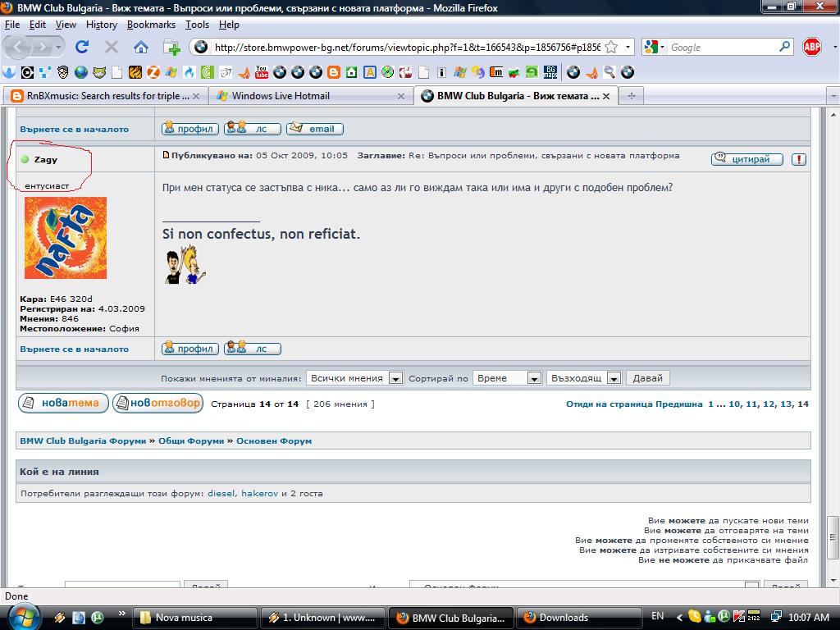
Task: Open the network tray icon
Action: coord(776,617)
